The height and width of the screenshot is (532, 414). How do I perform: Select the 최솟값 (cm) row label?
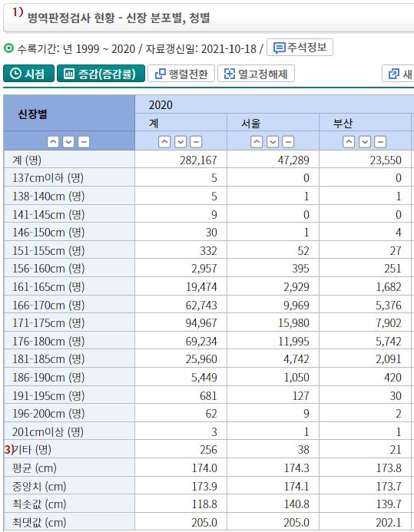[39, 504]
